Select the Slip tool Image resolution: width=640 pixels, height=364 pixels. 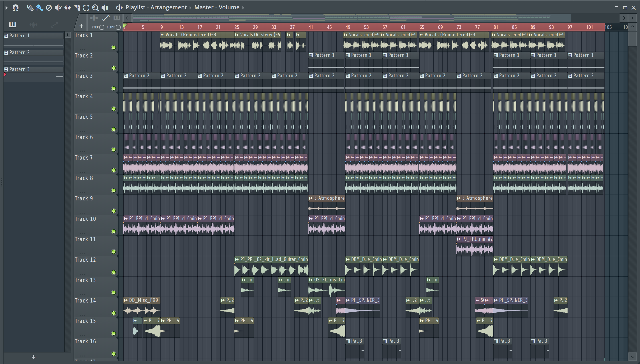click(x=68, y=8)
